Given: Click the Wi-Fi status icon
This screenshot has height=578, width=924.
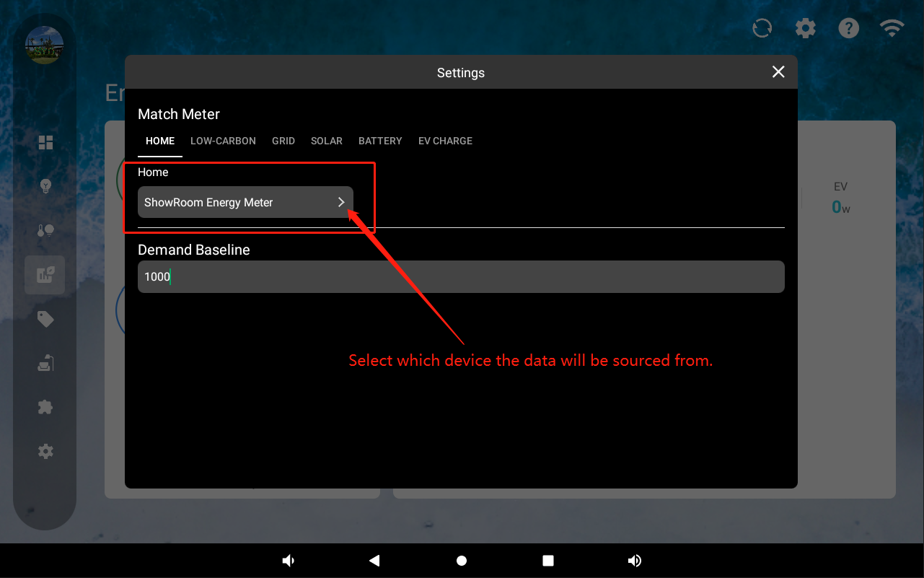Looking at the screenshot, I should pyautogui.click(x=892, y=28).
